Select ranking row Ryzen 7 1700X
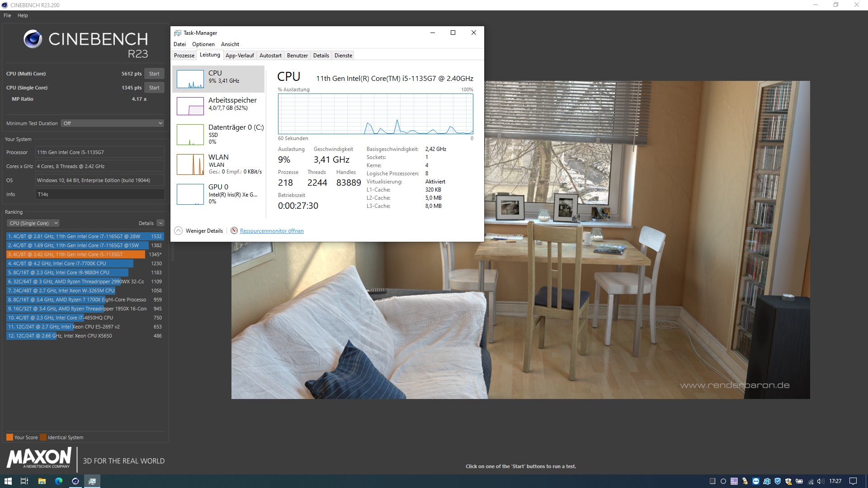 (85, 300)
